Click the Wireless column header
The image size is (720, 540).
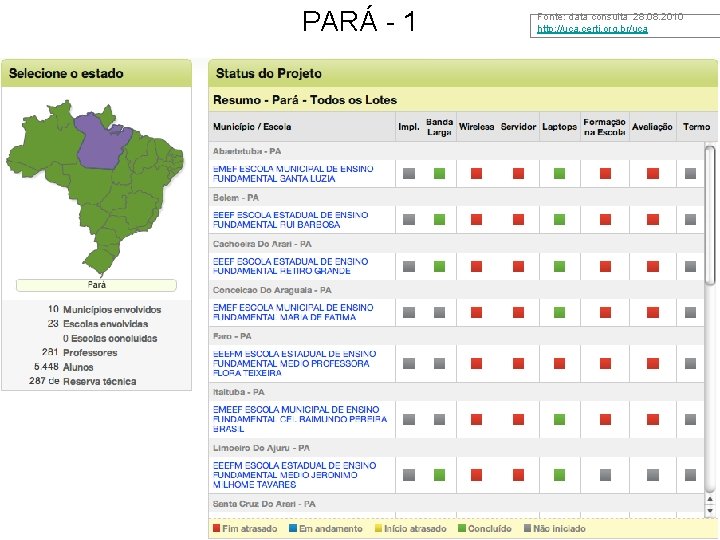click(x=476, y=127)
